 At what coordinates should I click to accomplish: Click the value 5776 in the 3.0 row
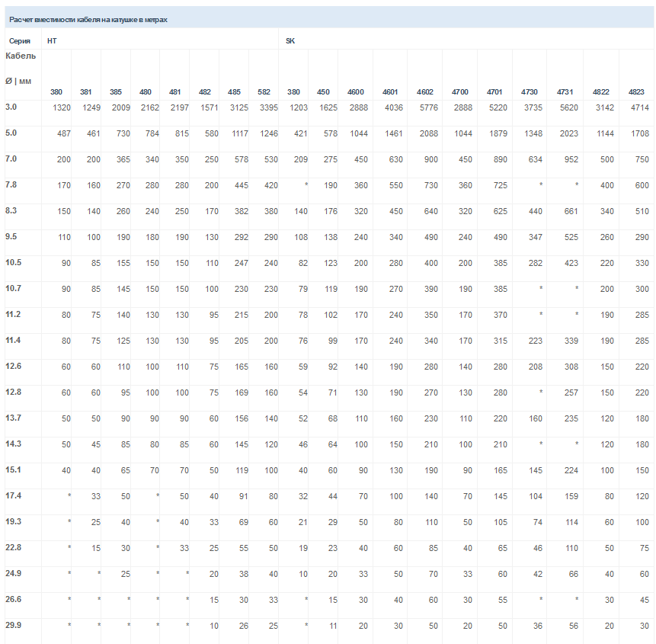coord(428,107)
